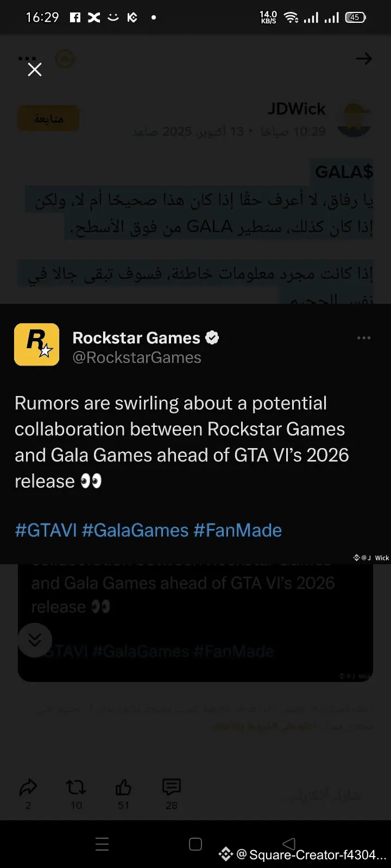Tap the Android home square button
Screen dimensions: 391x868
[x=195, y=844]
